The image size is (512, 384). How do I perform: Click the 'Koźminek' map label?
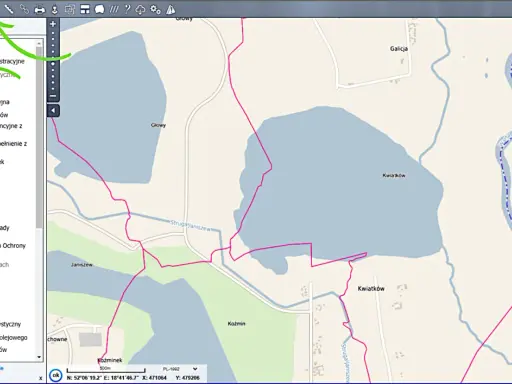click(x=110, y=360)
